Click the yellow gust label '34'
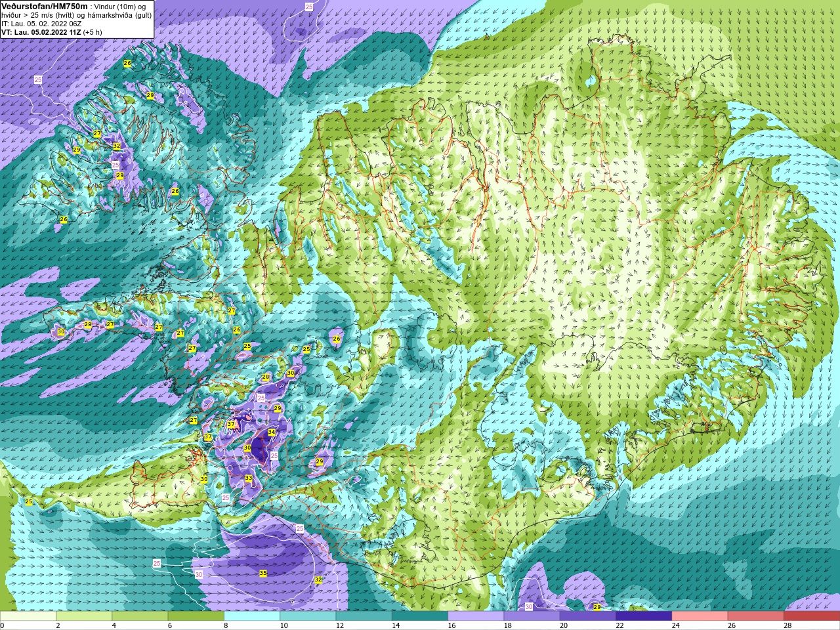 point(272,432)
